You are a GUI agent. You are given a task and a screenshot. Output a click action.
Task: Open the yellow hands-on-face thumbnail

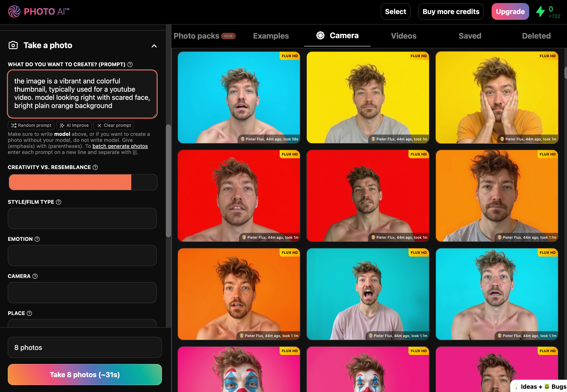(x=497, y=97)
